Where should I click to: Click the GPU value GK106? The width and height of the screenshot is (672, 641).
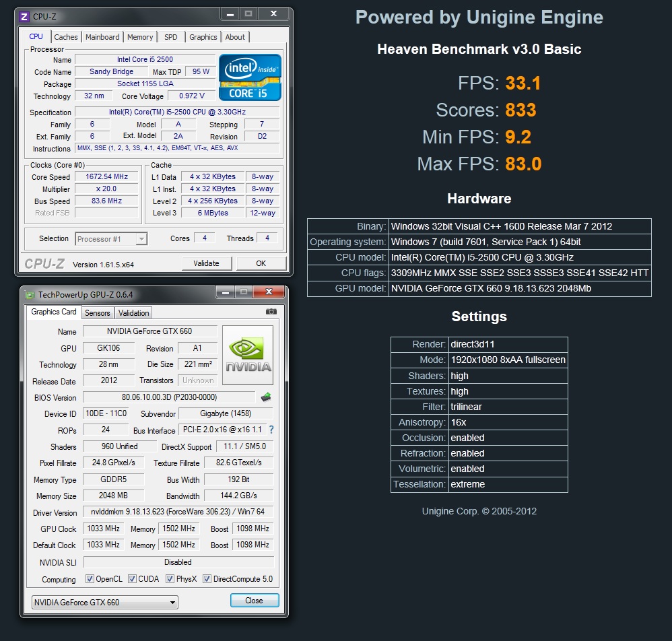click(x=108, y=348)
